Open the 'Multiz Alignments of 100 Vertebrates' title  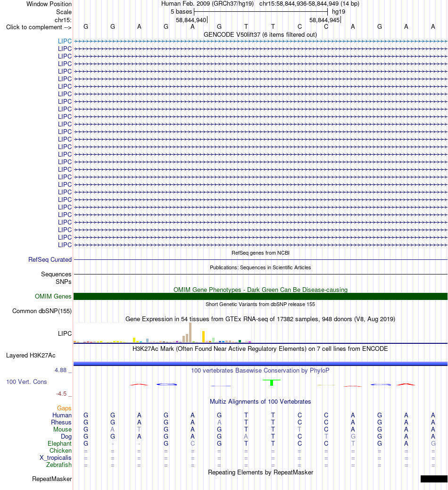[x=260, y=402]
